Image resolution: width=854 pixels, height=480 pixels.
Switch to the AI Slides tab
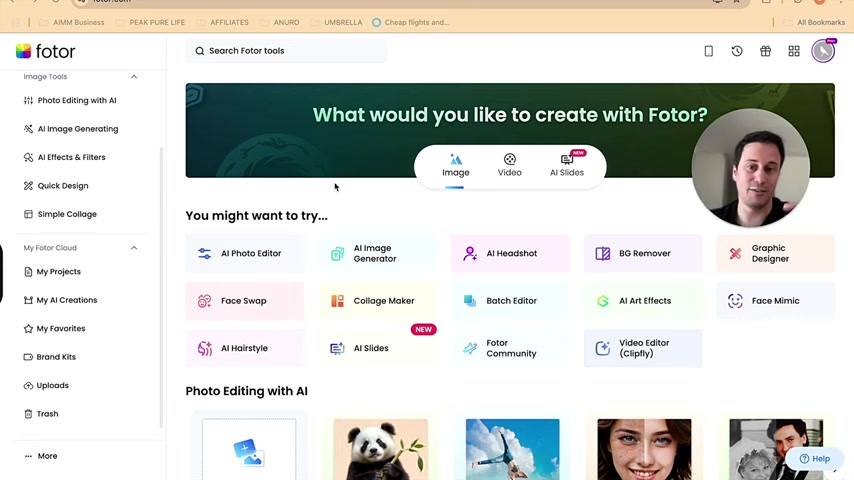(567, 166)
